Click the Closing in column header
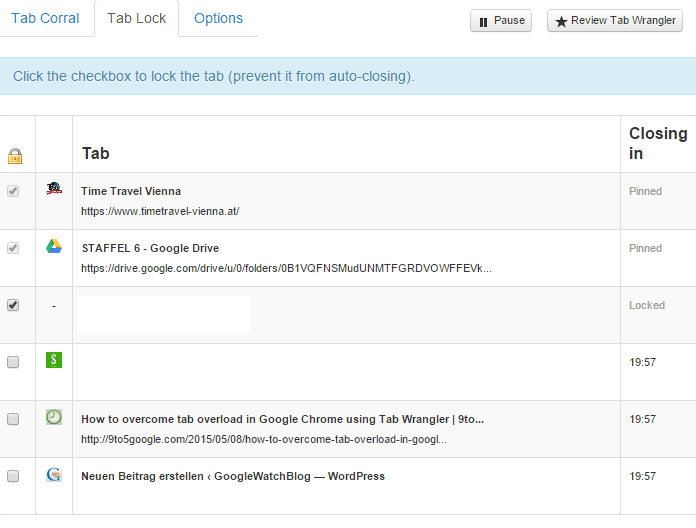The height and width of the screenshot is (528, 696). [x=657, y=143]
